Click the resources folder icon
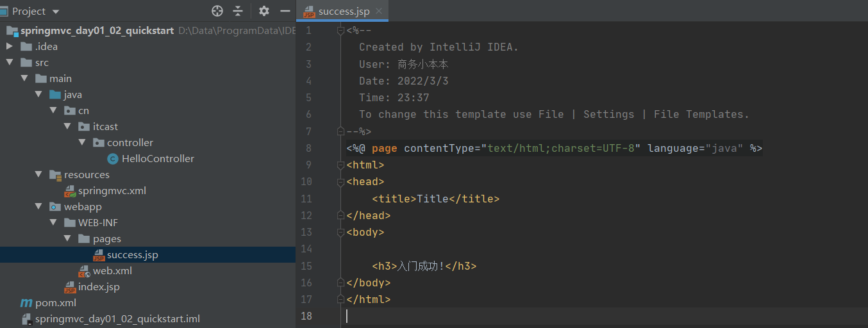 [x=55, y=174]
